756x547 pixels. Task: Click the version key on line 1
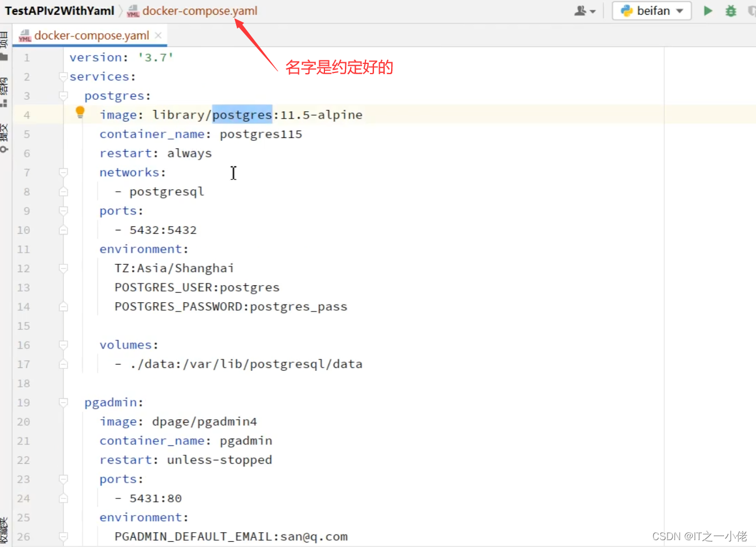click(x=96, y=58)
